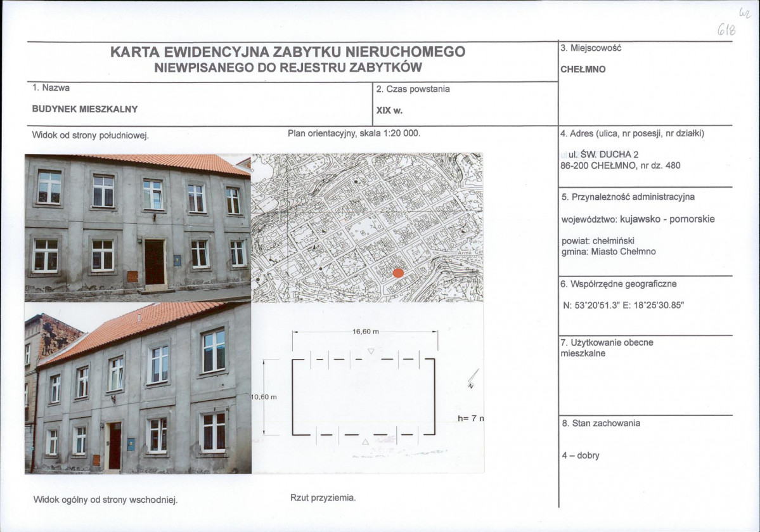Select '5. Przynależność administracyjna' label
The image size is (760, 532).
(628, 197)
